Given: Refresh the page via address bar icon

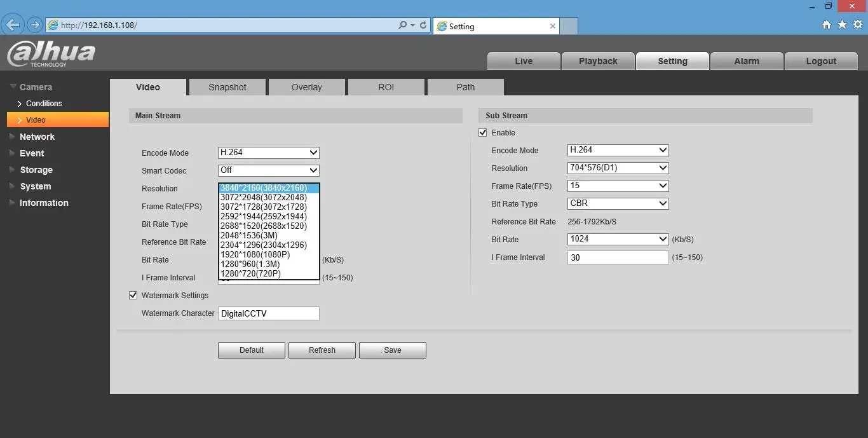Looking at the screenshot, I should click(x=423, y=25).
